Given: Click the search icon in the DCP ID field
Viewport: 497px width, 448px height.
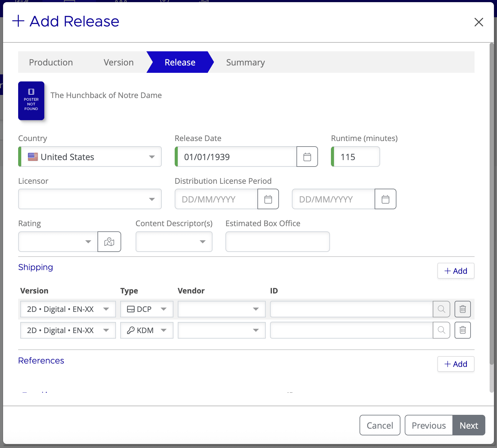Looking at the screenshot, I should pos(441,309).
